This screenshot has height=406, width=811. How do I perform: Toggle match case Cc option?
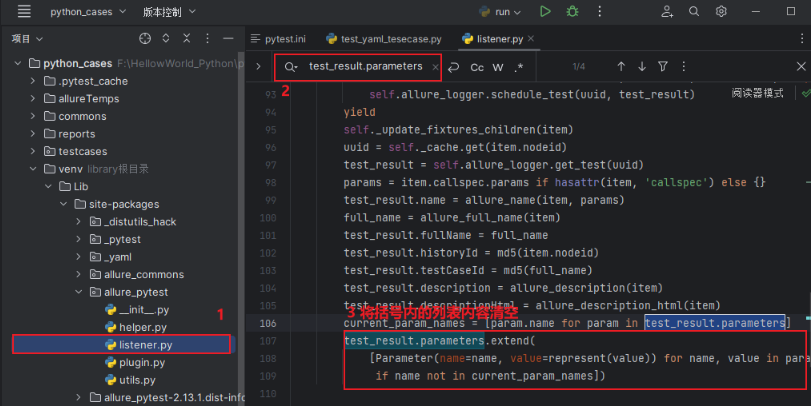pos(477,67)
